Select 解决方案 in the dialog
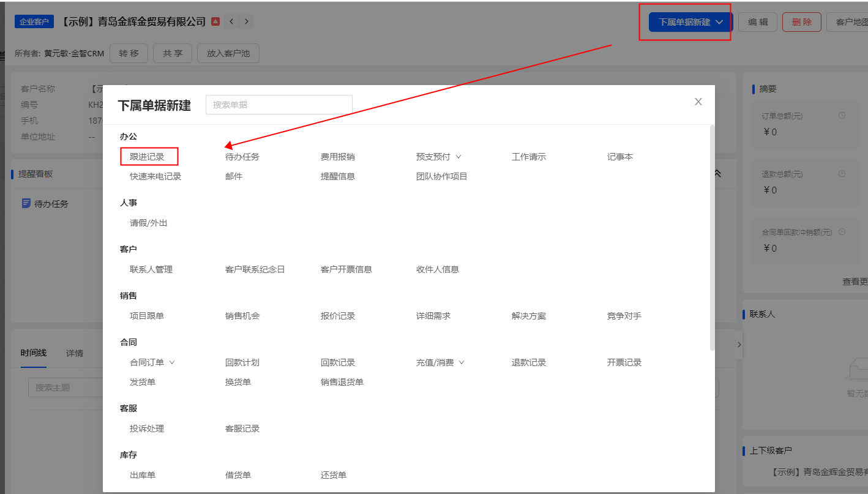This screenshot has width=868, height=494. click(529, 316)
